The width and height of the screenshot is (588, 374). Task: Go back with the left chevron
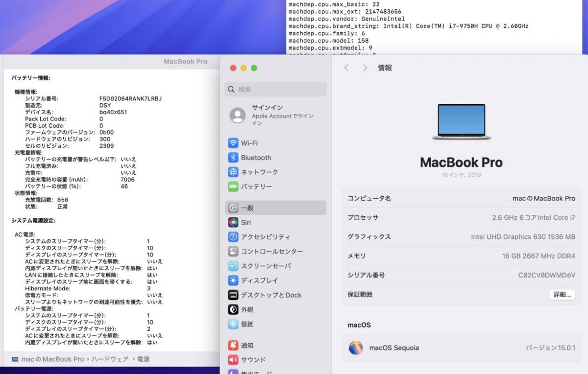pyautogui.click(x=346, y=68)
